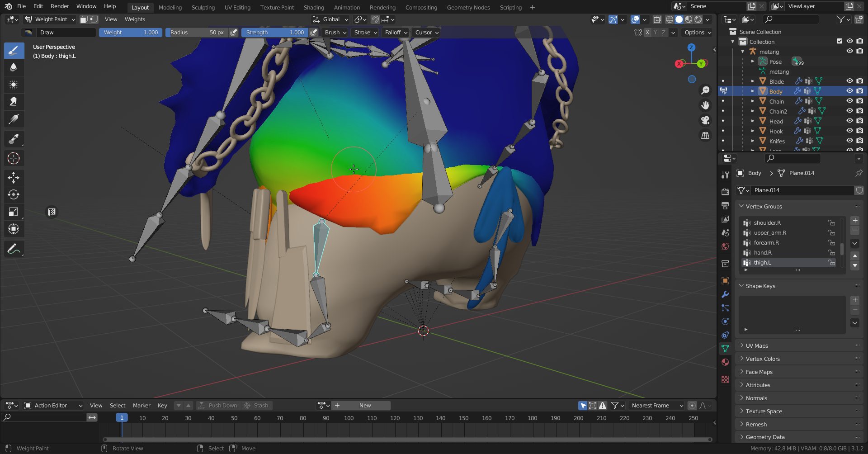The height and width of the screenshot is (454, 868).
Task: Open the Weight Paint mode dropdown
Action: pos(51,19)
